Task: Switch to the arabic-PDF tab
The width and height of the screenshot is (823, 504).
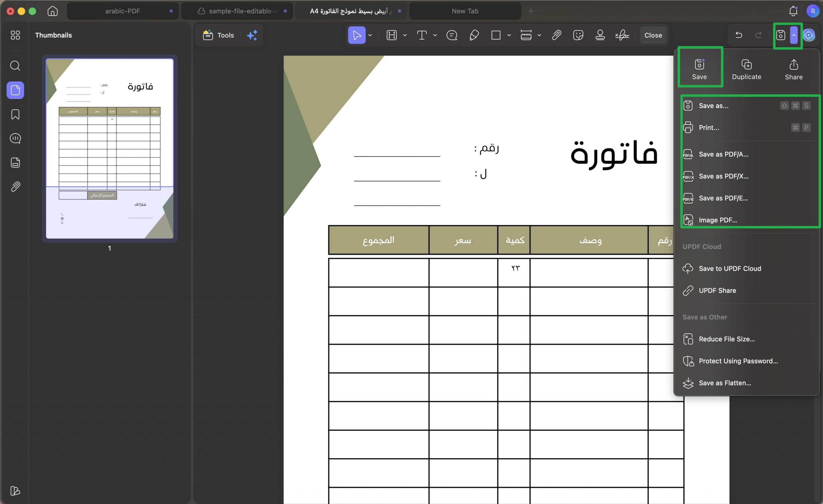Action: point(122,11)
